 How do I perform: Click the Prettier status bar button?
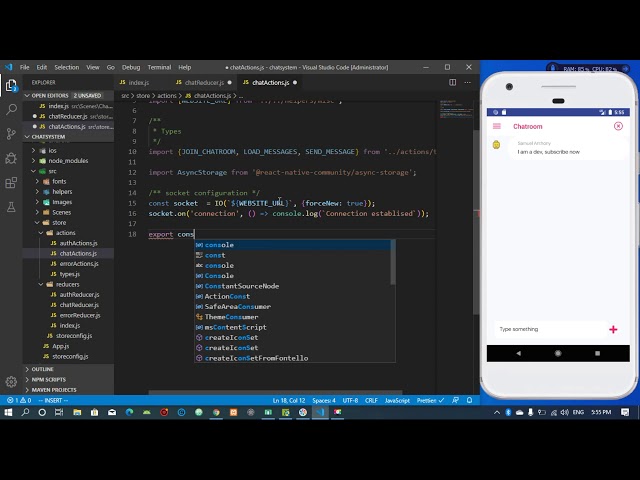tap(430, 400)
